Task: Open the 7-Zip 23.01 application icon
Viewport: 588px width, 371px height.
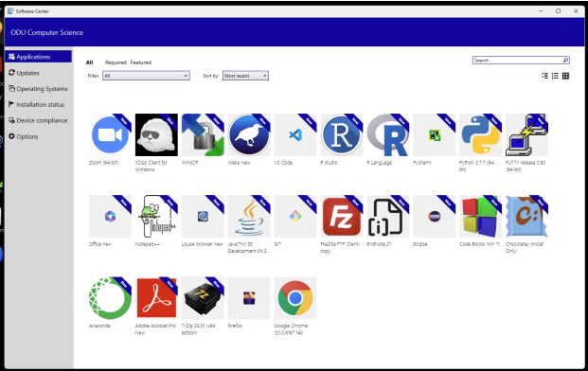Action: [x=203, y=298]
